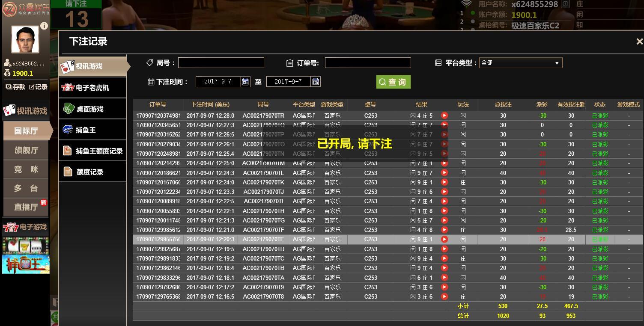Viewport: 644px width, 326px height.
Task: Play replay for the 12:24:3 bet row
Action: pyautogui.click(x=444, y=173)
